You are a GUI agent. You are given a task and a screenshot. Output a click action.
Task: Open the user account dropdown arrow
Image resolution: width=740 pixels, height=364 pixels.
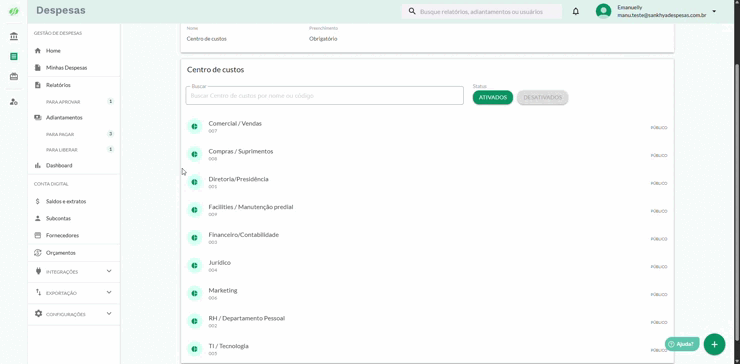714,11
